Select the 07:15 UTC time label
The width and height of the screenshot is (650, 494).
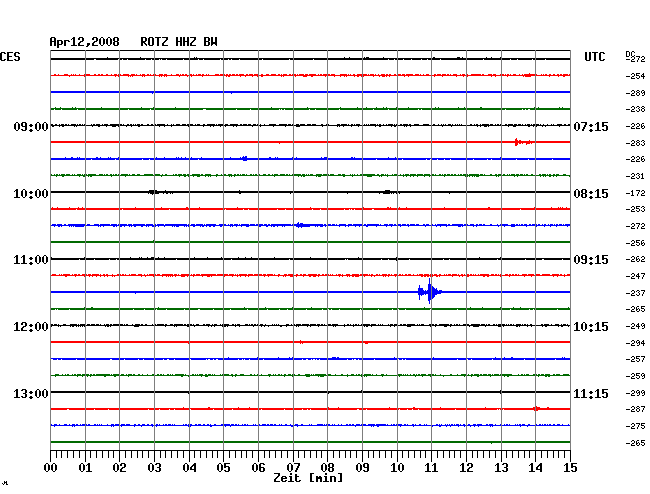click(x=591, y=126)
